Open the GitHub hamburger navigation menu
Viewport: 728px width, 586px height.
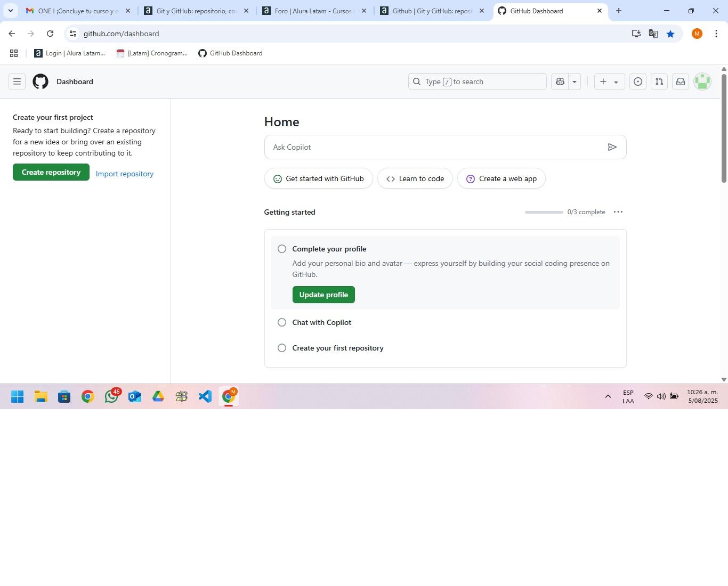[x=17, y=82]
